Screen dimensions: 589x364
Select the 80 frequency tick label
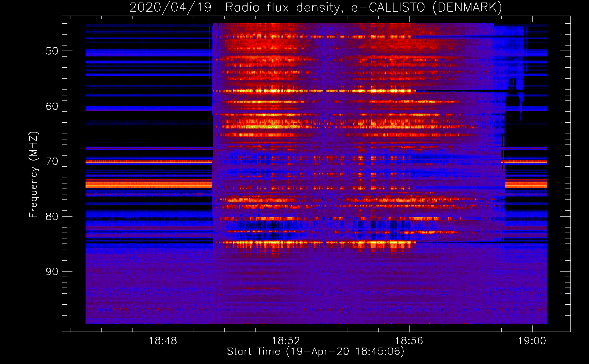point(52,217)
